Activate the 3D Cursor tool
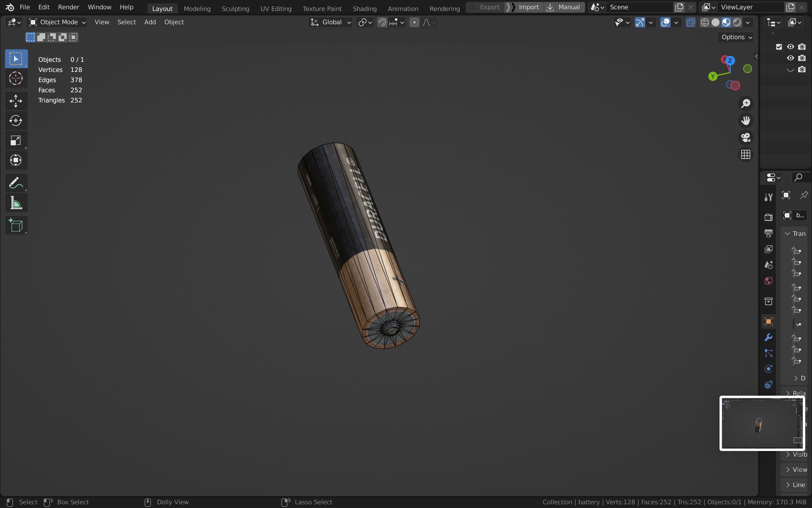This screenshot has height=508, width=812. 16,79
